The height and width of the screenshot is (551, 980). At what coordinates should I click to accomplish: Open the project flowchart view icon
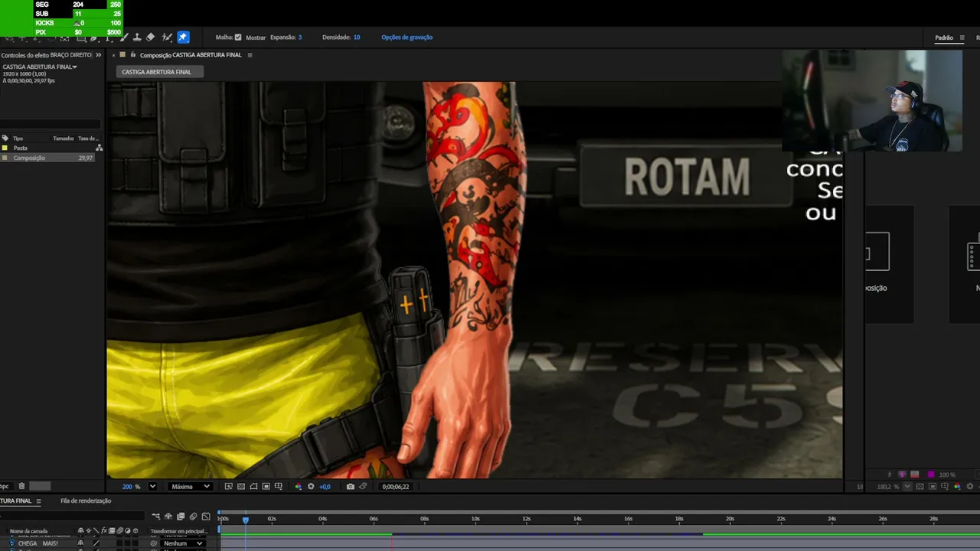coord(99,148)
